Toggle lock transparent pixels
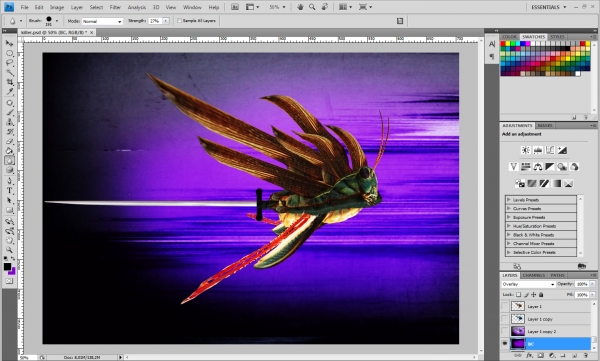 click(x=518, y=295)
